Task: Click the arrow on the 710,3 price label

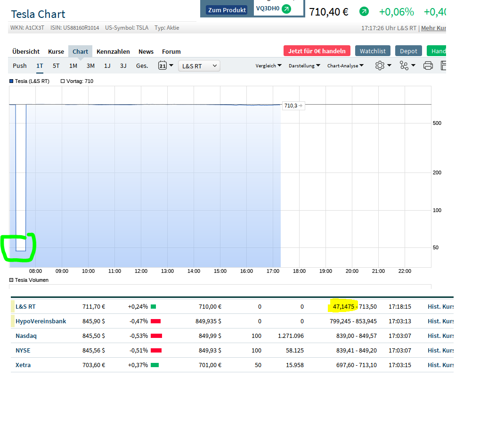Action: point(301,106)
